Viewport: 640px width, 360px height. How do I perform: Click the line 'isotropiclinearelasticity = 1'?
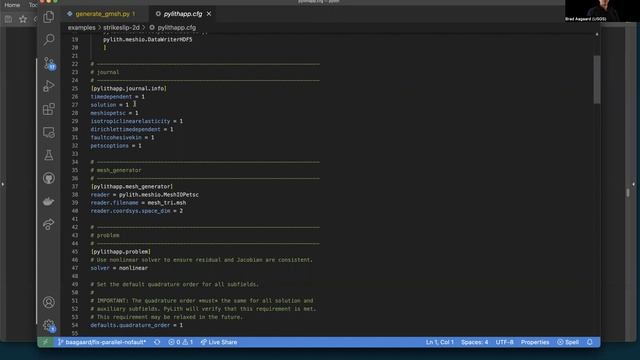137,121
